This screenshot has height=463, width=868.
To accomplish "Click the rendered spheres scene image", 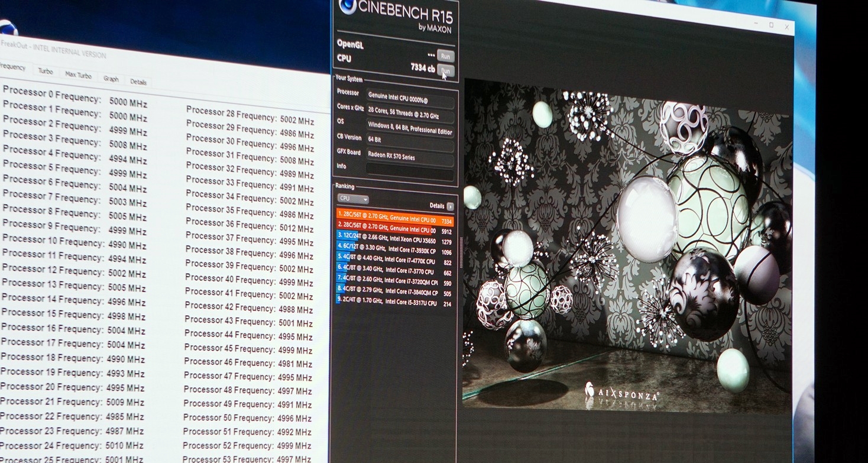I will 627,245.
